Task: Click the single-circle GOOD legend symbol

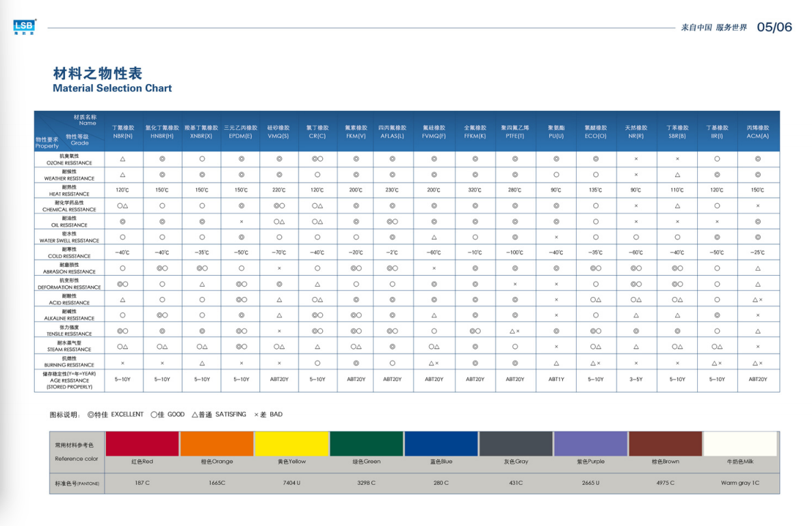Action: tap(155, 415)
